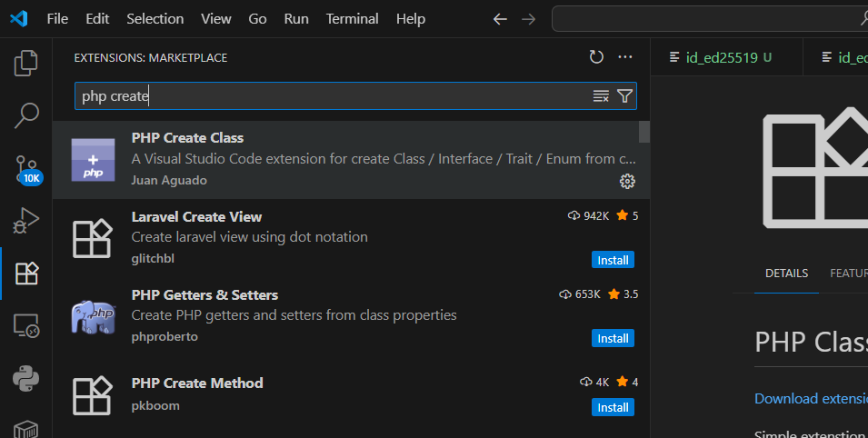Image resolution: width=868 pixels, height=438 pixels.
Task: Open the Run and Debug view
Action: [26, 221]
